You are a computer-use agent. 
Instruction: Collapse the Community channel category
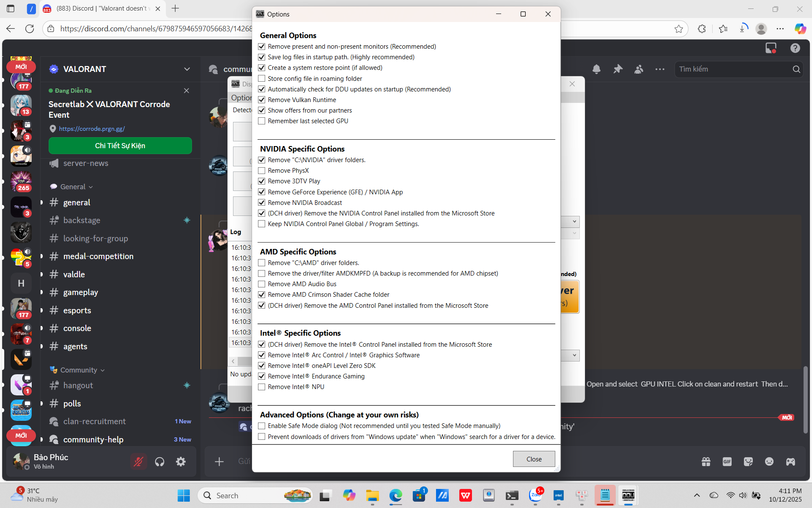pyautogui.click(x=79, y=370)
